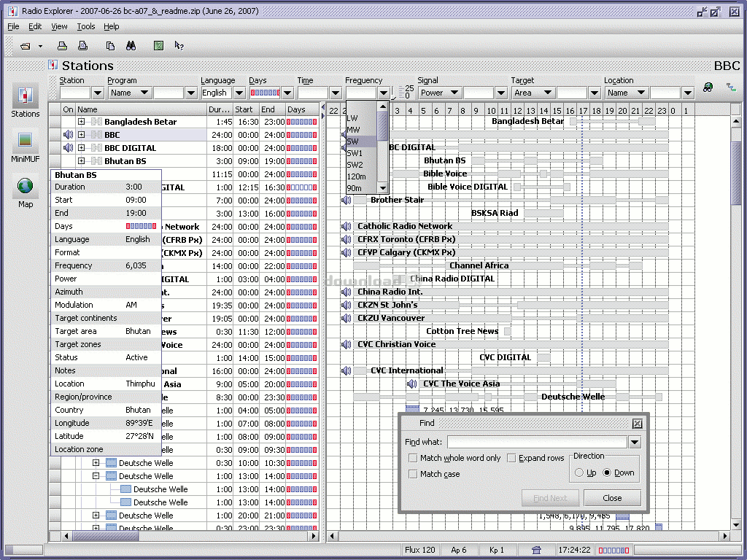This screenshot has height=560, width=747.
Task: Click speaker icon beside CVC Christian Voice timeline
Action: (x=347, y=344)
